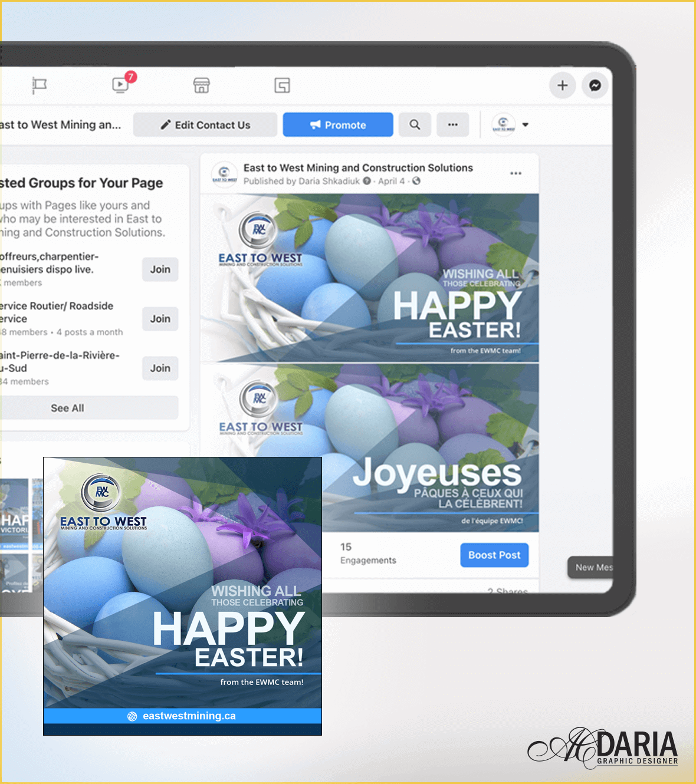Click the blue Promote button
Viewport: 696px width, 784px height.
338,125
